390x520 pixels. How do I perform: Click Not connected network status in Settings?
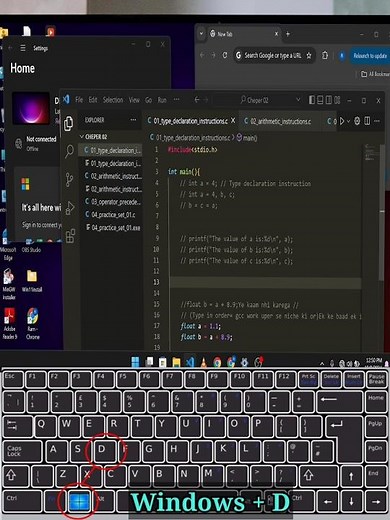[x=36, y=143]
